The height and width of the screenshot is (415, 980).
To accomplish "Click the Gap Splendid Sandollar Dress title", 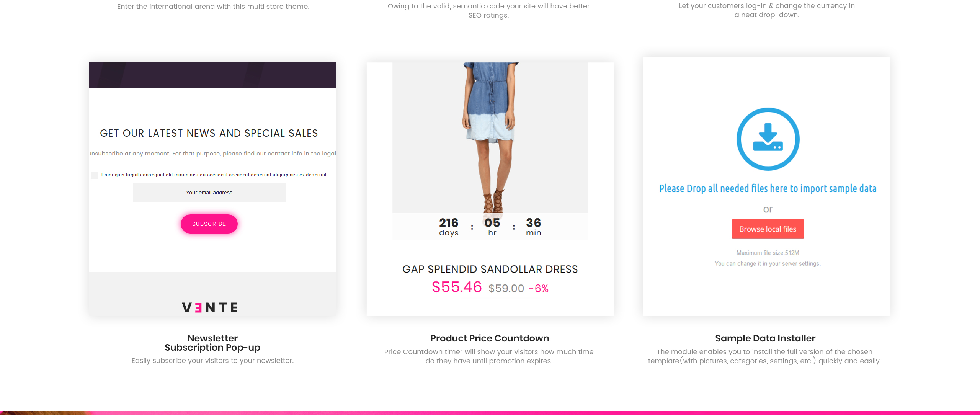I will pos(490,269).
